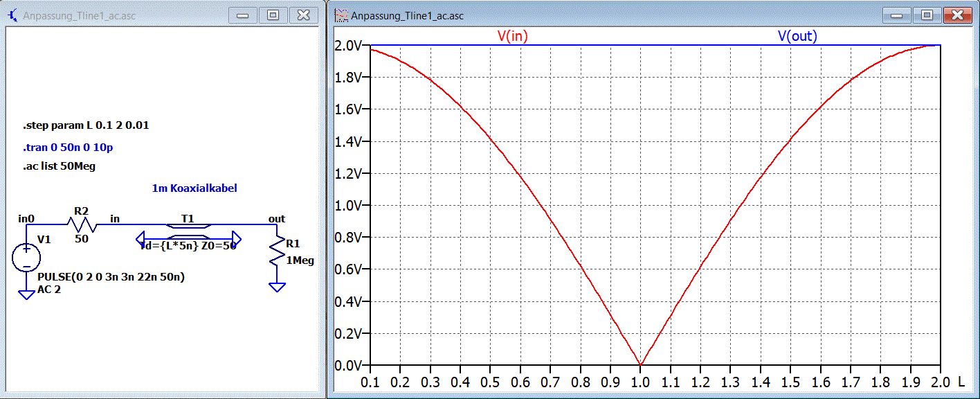Click the in0 net label
980x399 pixels.
(26, 218)
